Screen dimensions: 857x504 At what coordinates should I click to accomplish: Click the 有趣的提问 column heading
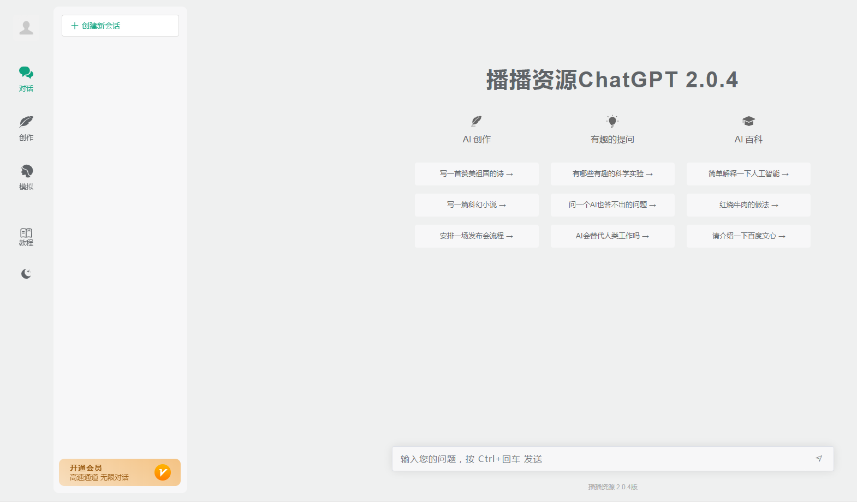(x=612, y=140)
